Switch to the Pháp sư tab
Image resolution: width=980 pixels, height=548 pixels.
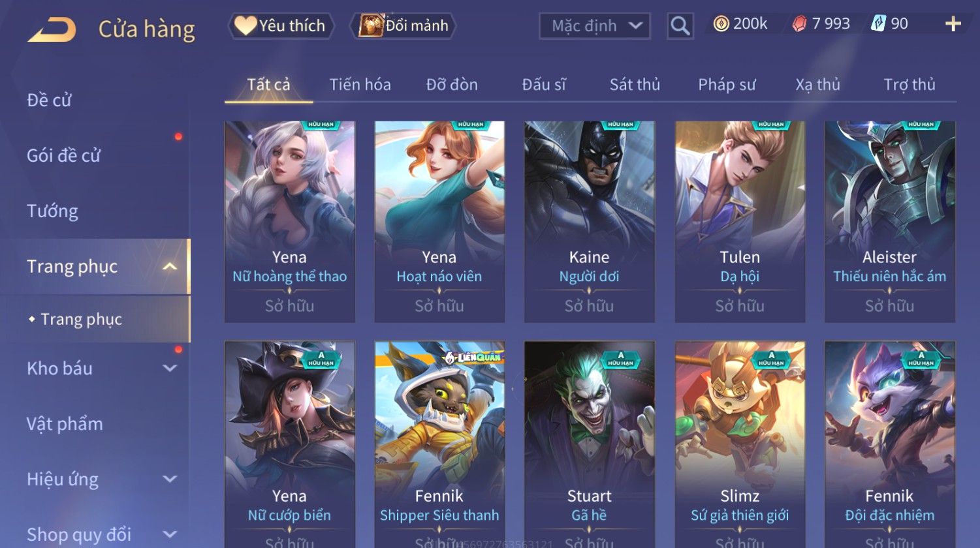(x=727, y=85)
